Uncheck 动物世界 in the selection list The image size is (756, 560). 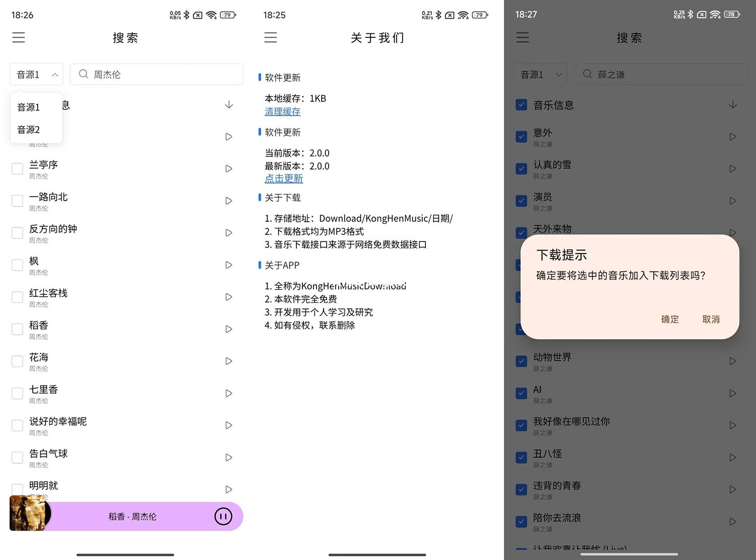(x=521, y=361)
